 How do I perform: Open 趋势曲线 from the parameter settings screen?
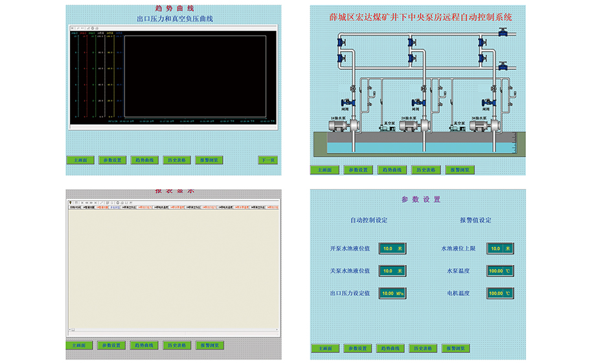coord(391,348)
